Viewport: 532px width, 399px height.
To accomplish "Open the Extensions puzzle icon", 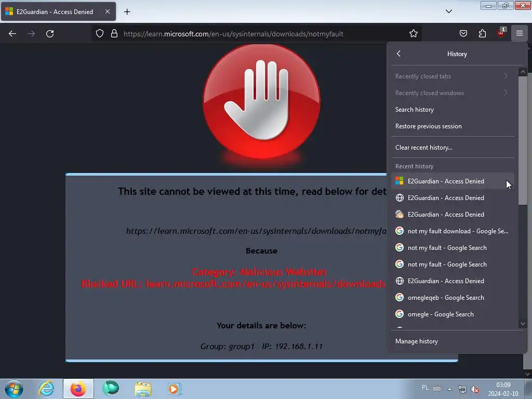I will click(482, 34).
